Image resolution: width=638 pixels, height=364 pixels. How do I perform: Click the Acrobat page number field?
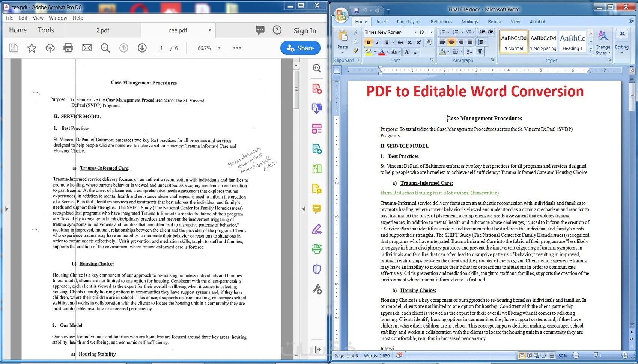coord(161,48)
